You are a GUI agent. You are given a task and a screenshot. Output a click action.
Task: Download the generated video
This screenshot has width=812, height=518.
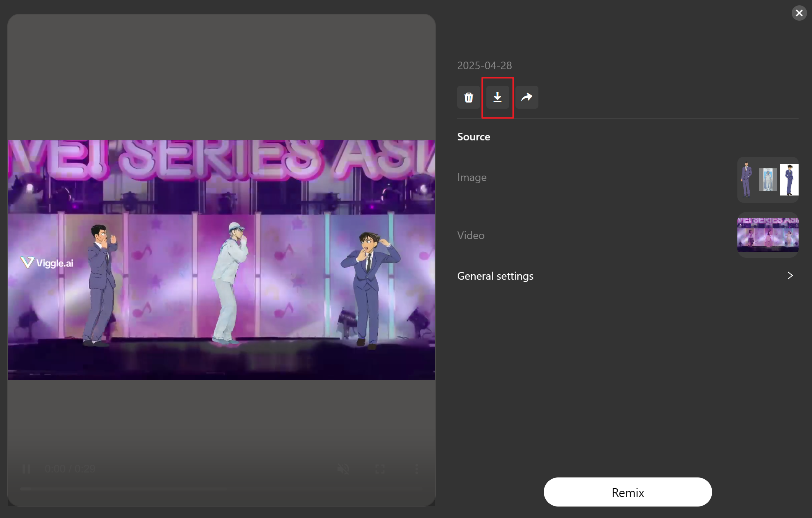coord(497,97)
